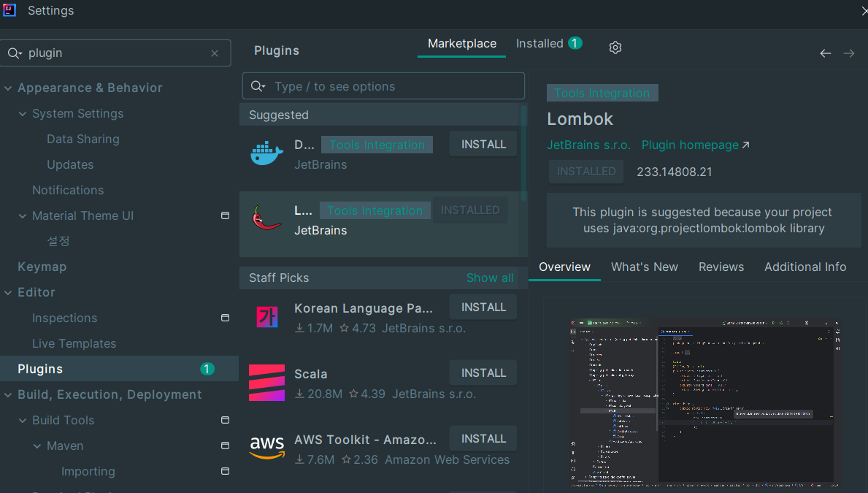
Task: Click the Lombok chili pepper icon
Action: coord(266,218)
